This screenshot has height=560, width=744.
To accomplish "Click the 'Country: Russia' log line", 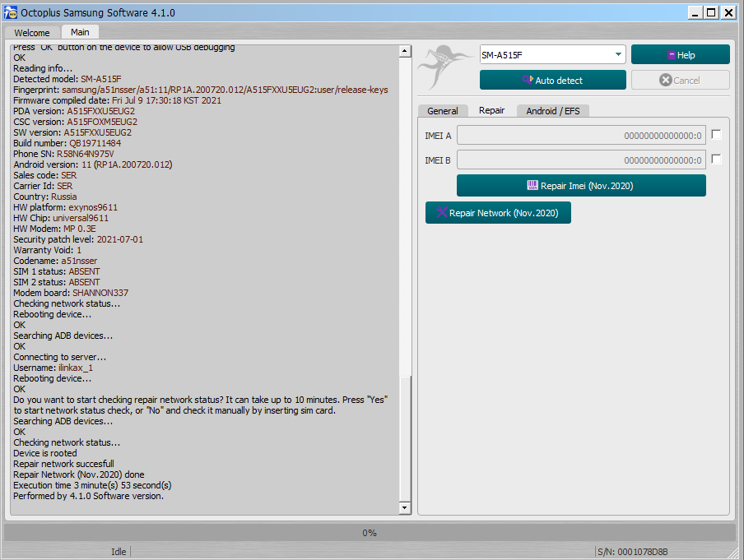I will point(45,197).
